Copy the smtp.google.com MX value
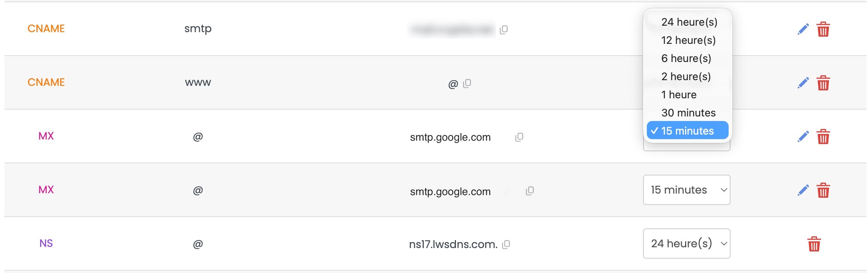 (519, 137)
